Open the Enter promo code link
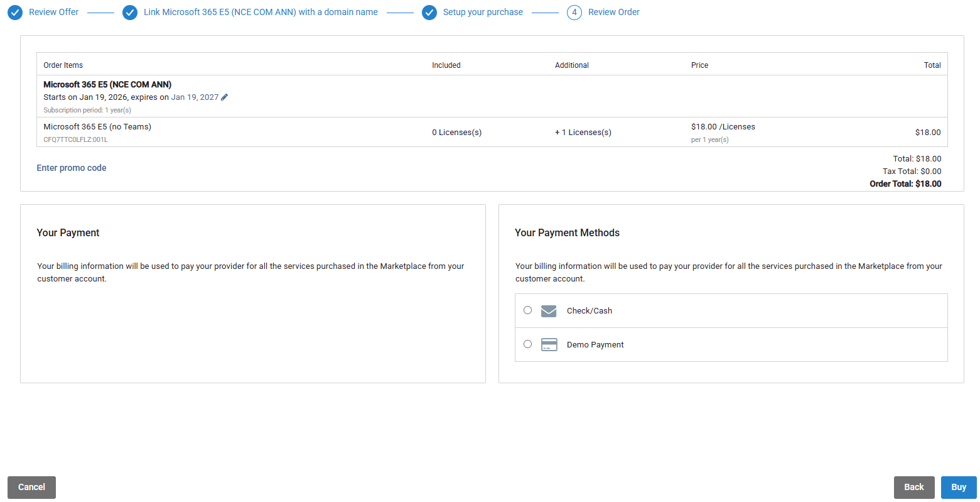 click(72, 168)
